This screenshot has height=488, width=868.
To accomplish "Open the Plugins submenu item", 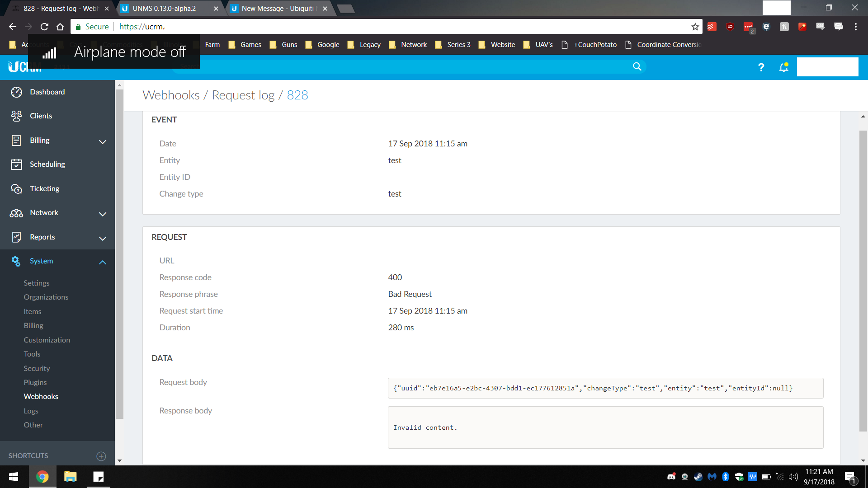I will 35,382.
